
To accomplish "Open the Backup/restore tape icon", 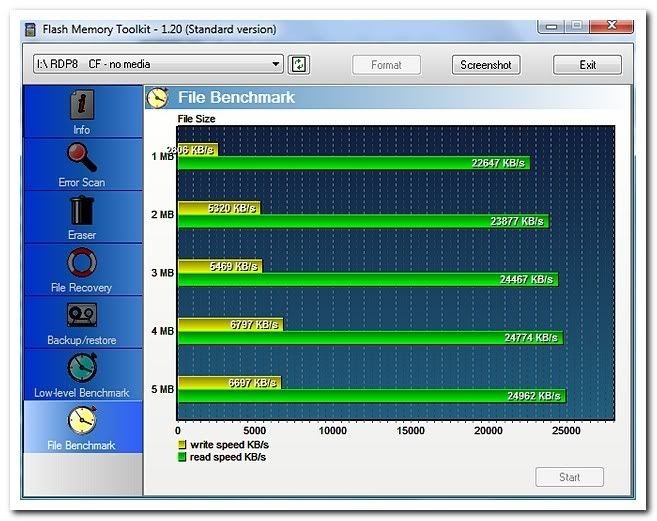I will (x=82, y=315).
